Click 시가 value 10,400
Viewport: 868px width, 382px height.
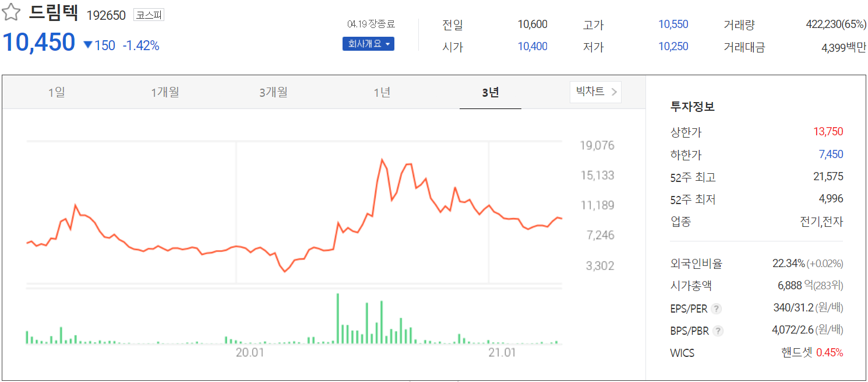click(x=532, y=47)
